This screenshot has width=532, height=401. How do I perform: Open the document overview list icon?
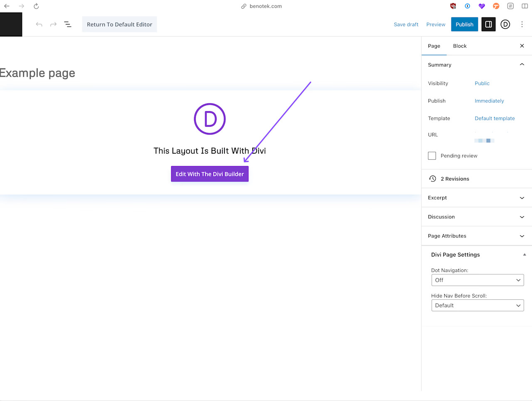coord(68,24)
